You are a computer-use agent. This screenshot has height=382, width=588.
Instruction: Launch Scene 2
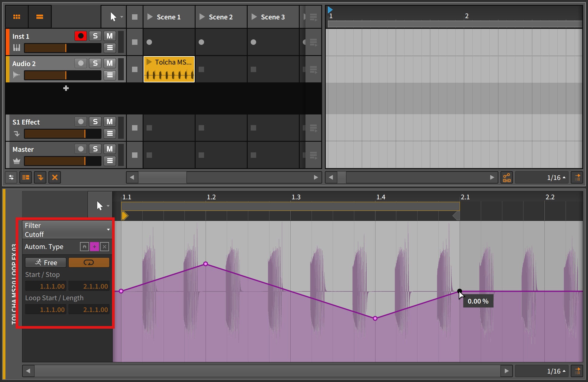pos(202,17)
